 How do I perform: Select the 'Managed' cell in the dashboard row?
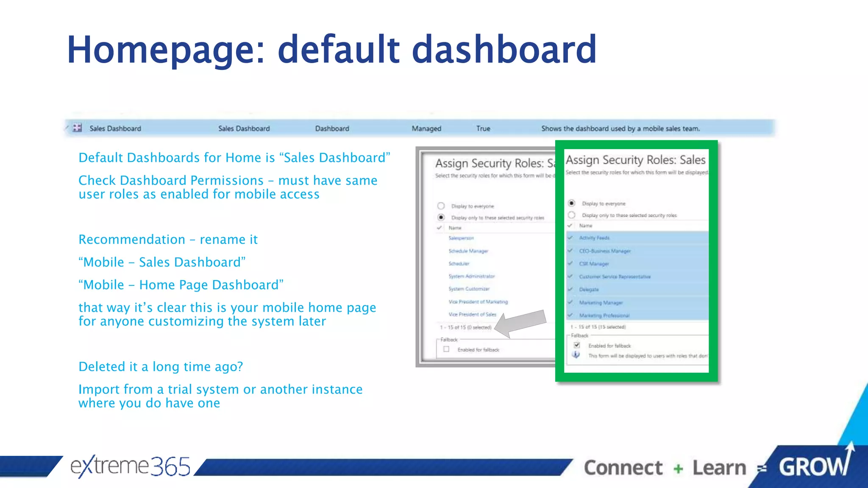[x=426, y=128]
